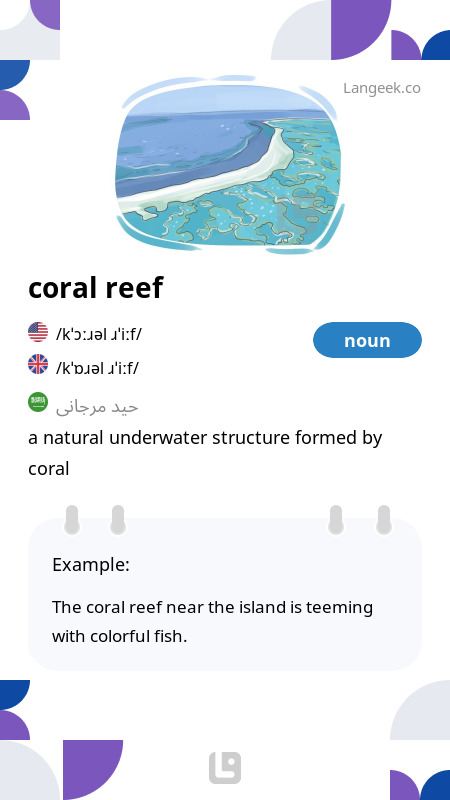Click the blue noun tag button
This screenshot has height=800, width=450.
pos(367,340)
